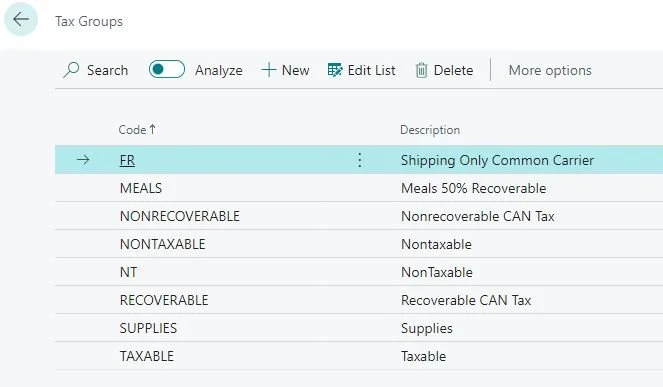This screenshot has height=387, width=663.
Task: Open Edit List mode
Action: [362, 70]
